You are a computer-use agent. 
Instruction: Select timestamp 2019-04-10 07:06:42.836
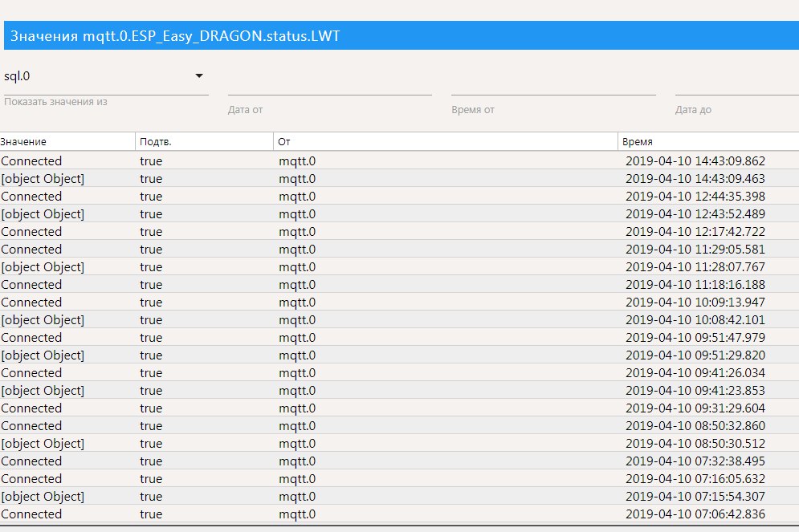[695, 514]
